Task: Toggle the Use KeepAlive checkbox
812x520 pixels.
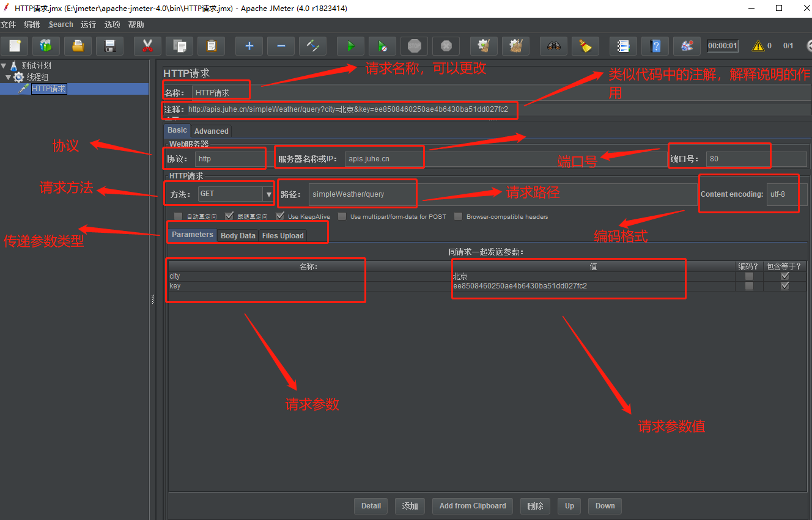Action: (280, 216)
